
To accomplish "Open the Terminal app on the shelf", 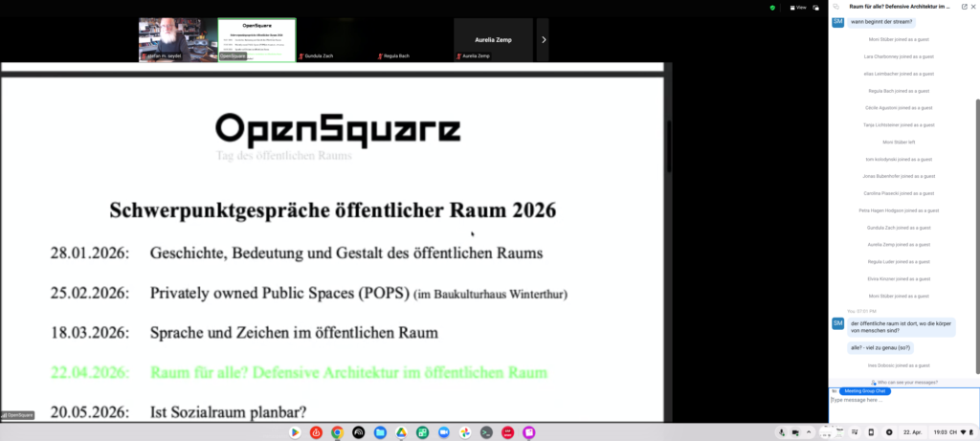I will point(486,432).
